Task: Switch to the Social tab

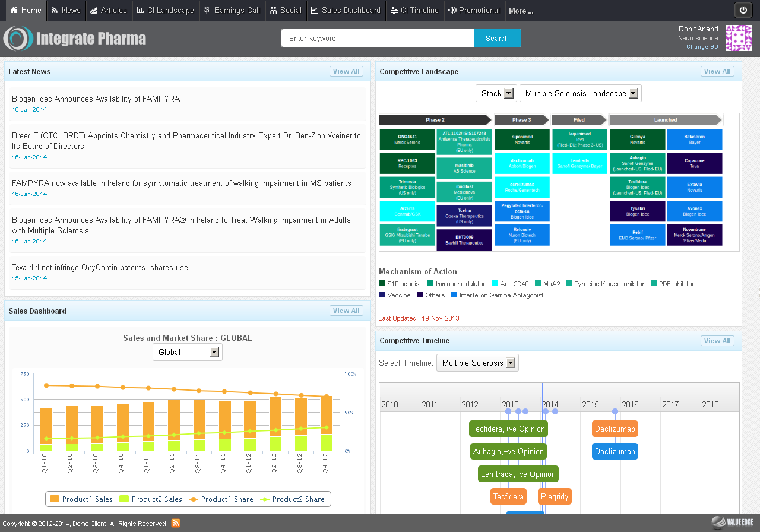Action: coord(286,10)
